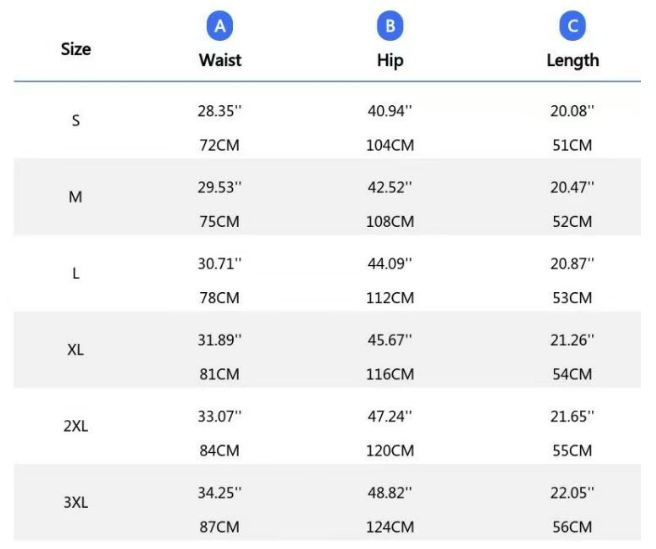
Task: Select the Waist column header
Action: (x=220, y=60)
